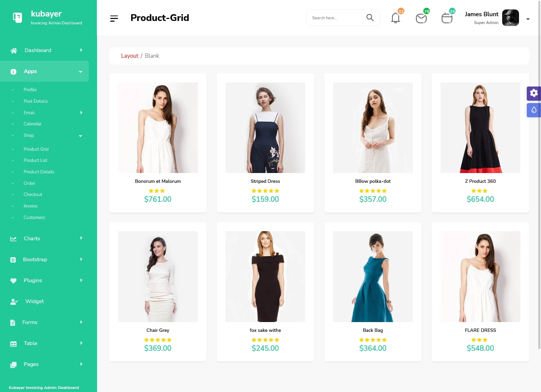Expand the Bootstrap menu arrow
Viewport: 541px width, 392px height.
point(81,259)
